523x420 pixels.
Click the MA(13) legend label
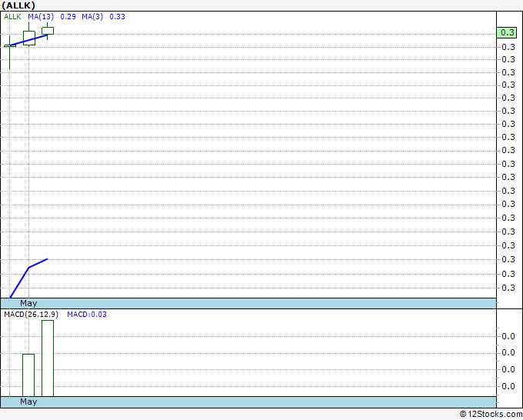click(41, 17)
